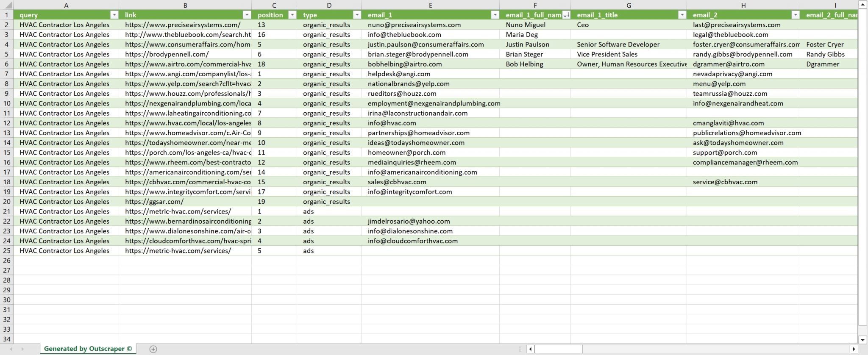
Task: Select Senior Software Developer title cell
Action: point(629,44)
